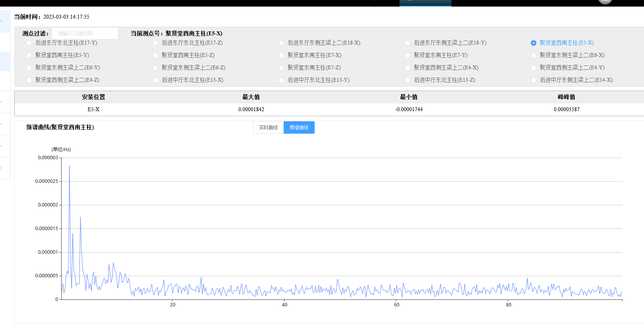The height and width of the screenshot is (325, 644).
Task: Select radio button 后进东厅东北主柱(E17-Y)
Action: (29, 43)
